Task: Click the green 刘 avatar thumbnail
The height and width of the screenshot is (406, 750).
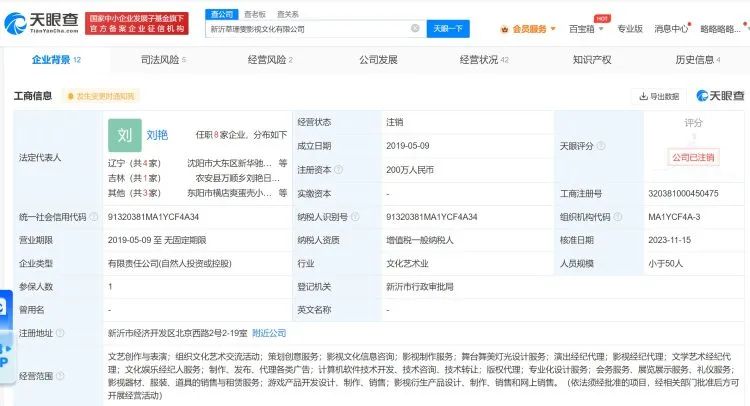Action: [124, 134]
